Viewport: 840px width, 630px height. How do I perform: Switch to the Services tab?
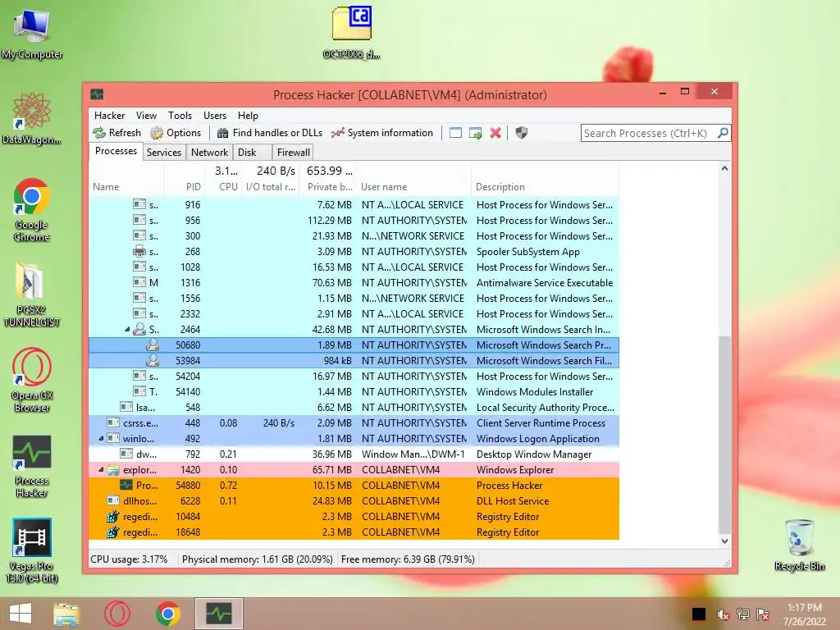[164, 152]
